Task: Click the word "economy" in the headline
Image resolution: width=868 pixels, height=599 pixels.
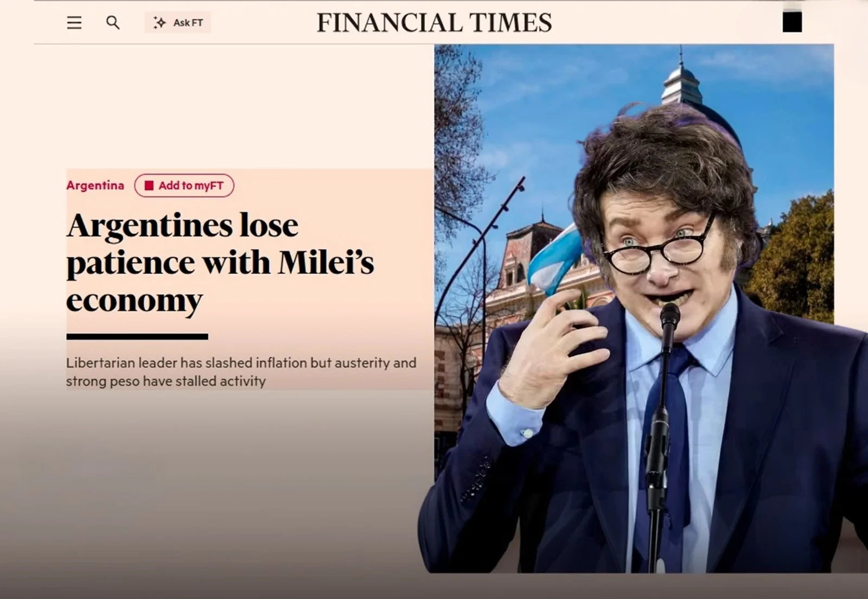Action: coord(135,301)
